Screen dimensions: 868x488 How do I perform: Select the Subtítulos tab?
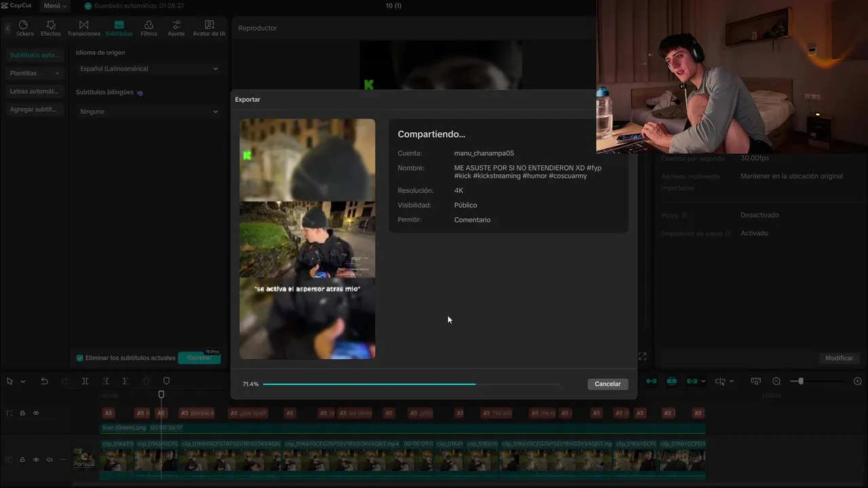(x=119, y=28)
